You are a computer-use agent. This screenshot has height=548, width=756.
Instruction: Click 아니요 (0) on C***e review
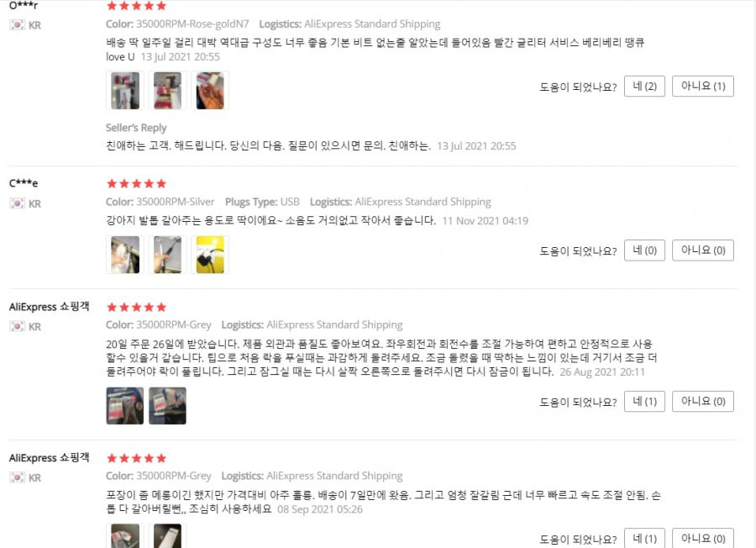tap(702, 250)
